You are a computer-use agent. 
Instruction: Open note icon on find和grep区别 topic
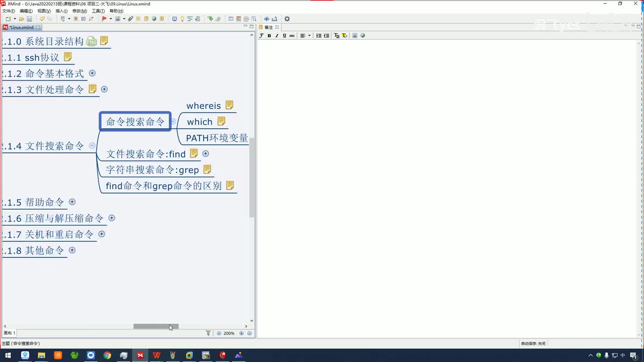click(230, 186)
